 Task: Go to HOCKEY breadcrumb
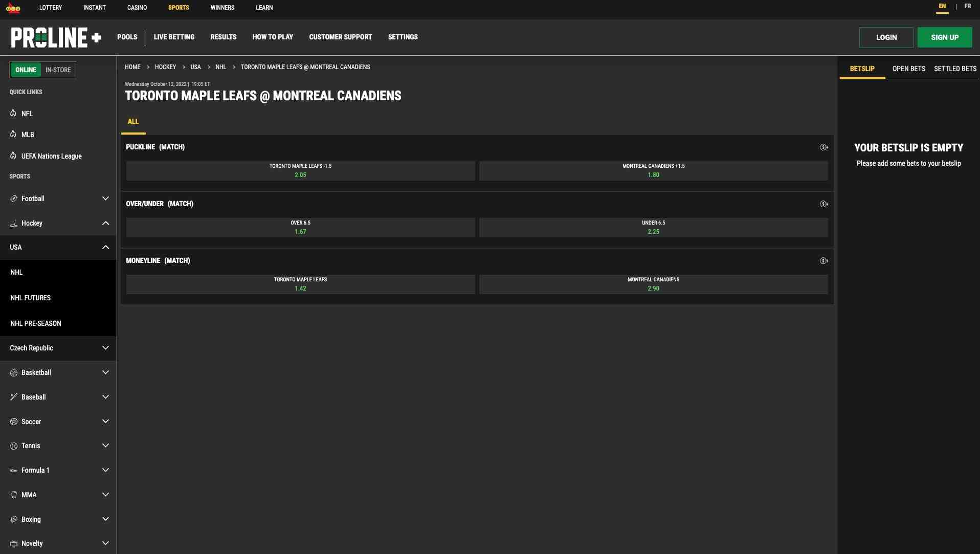tap(165, 67)
